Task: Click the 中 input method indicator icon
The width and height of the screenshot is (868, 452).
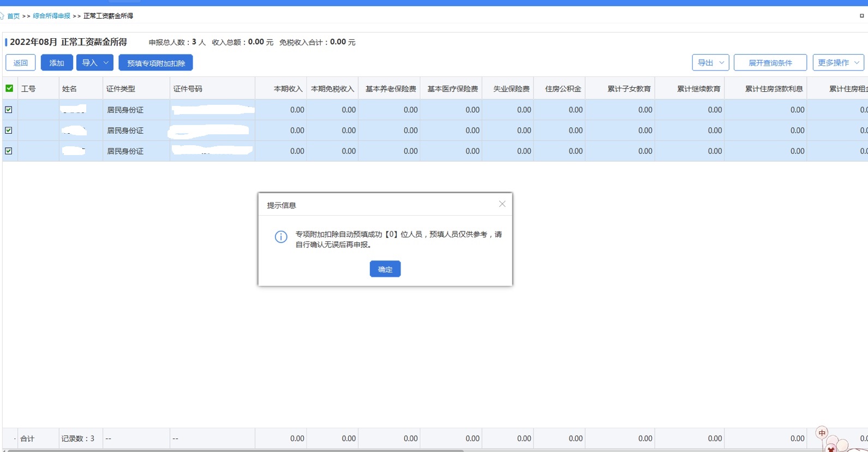Action: click(x=822, y=433)
